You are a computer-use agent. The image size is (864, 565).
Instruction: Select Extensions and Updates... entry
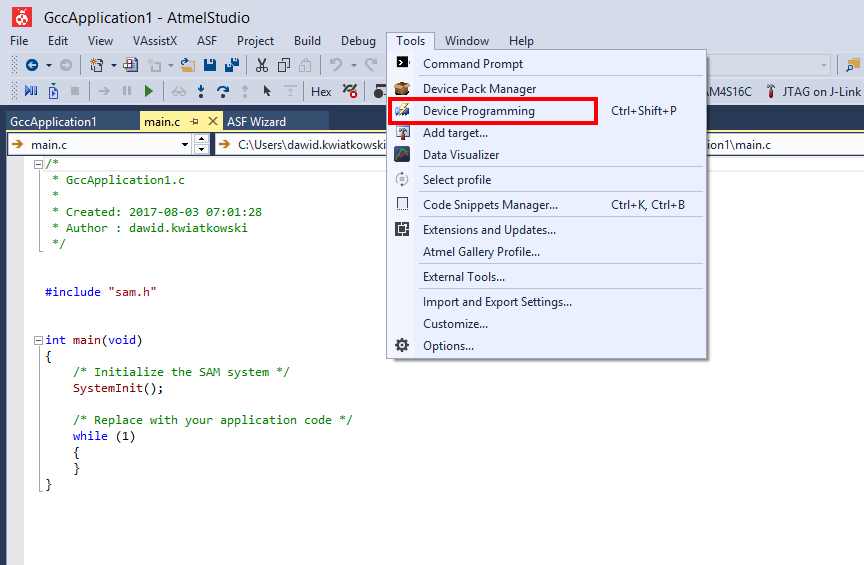[x=546, y=229]
